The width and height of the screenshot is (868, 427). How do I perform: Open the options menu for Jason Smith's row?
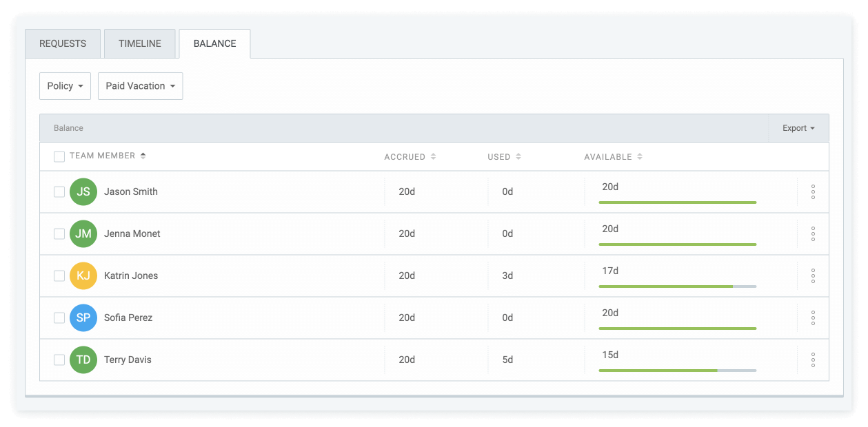point(813,191)
